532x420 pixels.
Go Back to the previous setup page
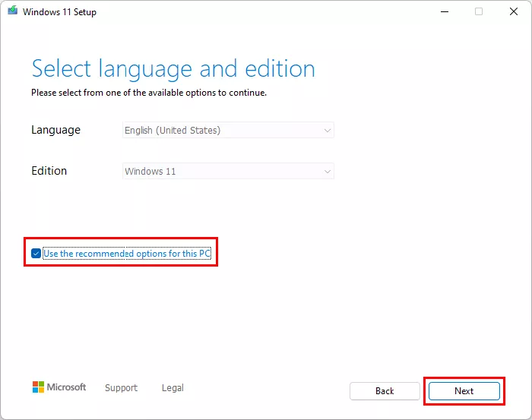point(385,391)
